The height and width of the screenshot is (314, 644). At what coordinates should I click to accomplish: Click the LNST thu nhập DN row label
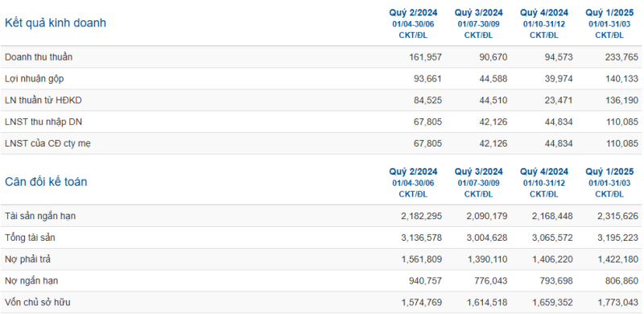(40, 122)
